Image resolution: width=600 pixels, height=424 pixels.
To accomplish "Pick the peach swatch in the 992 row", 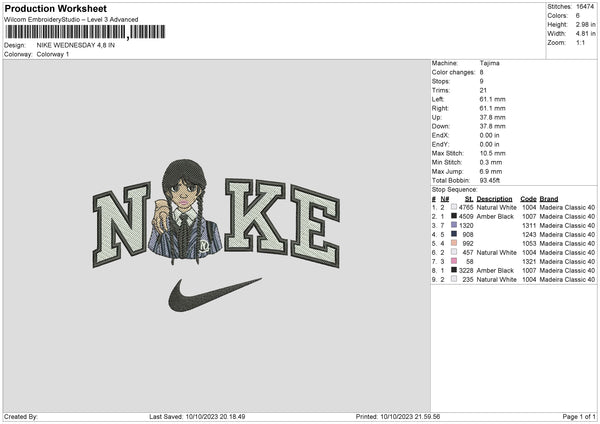I will point(454,243).
